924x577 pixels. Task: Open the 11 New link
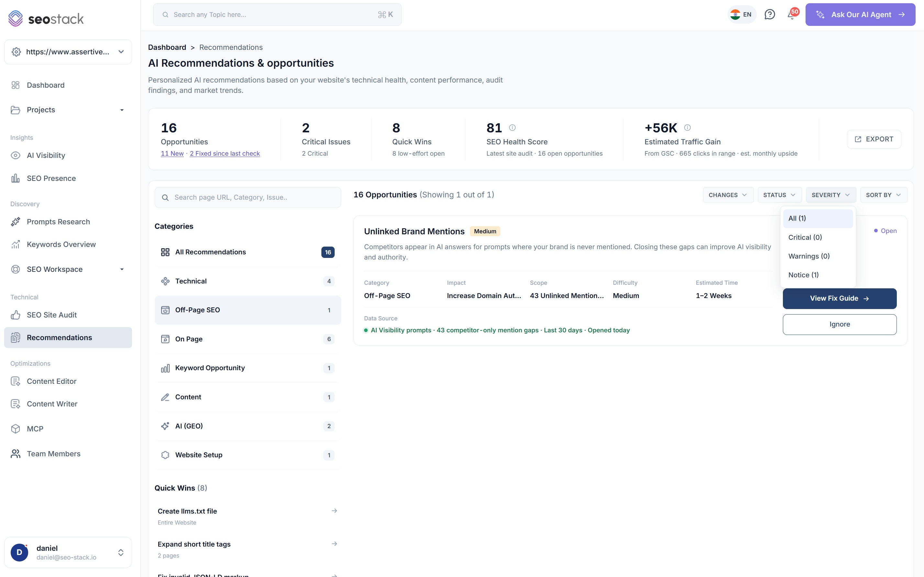pyautogui.click(x=172, y=153)
